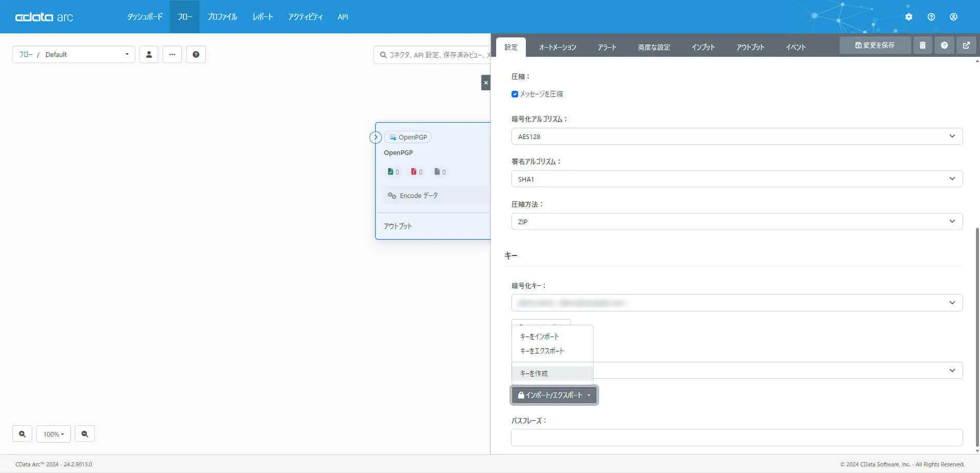Open フロー in top navigation
Viewport: 980px width, 473px height.
click(x=185, y=17)
